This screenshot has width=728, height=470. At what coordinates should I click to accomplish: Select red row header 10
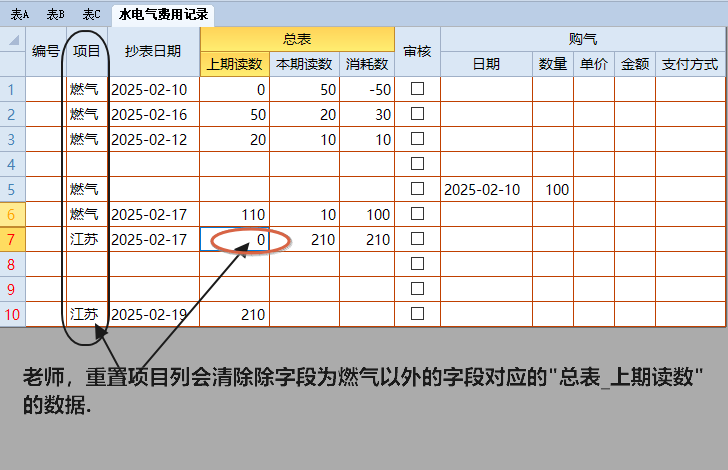13,314
